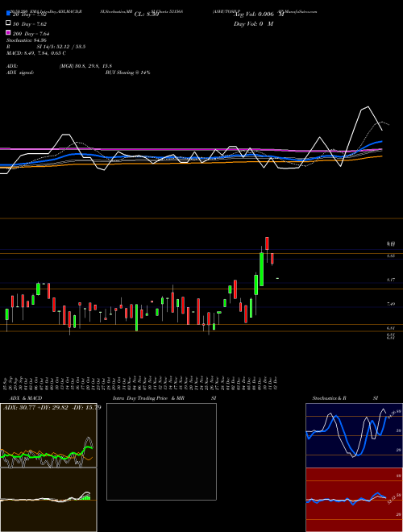Click the tallest red candlestick at the peak
The image size is (403, 532).
pos(268,243)
